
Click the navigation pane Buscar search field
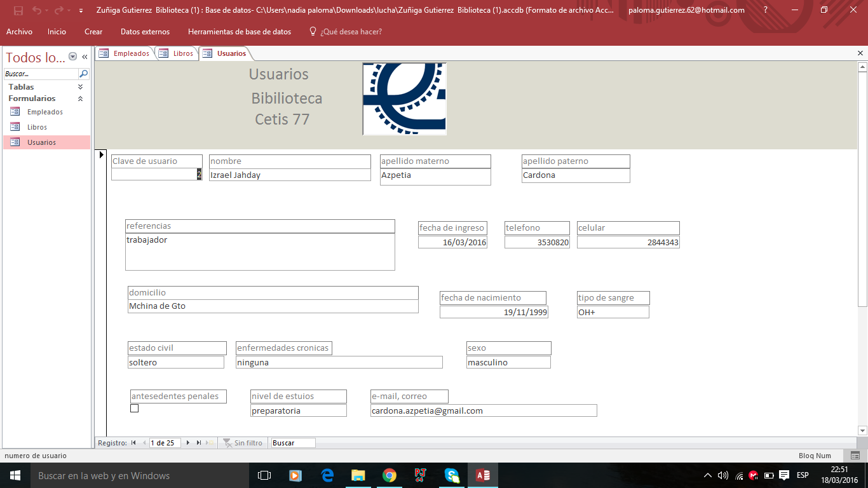point(41,74)
